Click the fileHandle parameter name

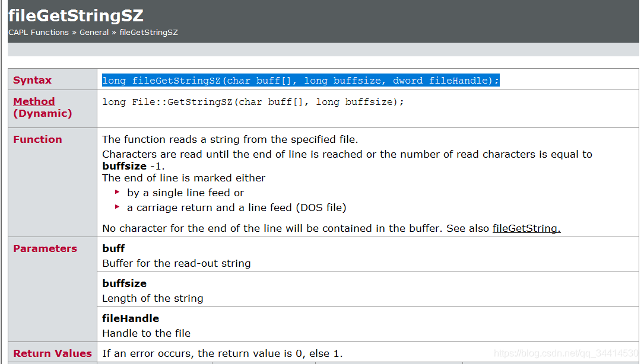(x=131, y=318)
